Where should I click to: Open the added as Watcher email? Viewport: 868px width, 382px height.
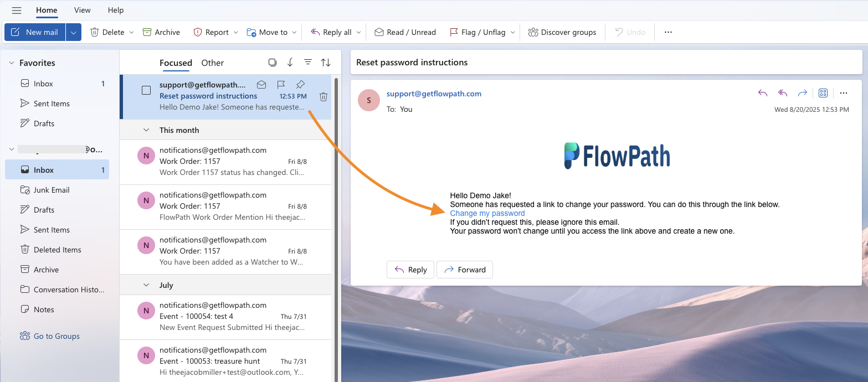[225, 251]
